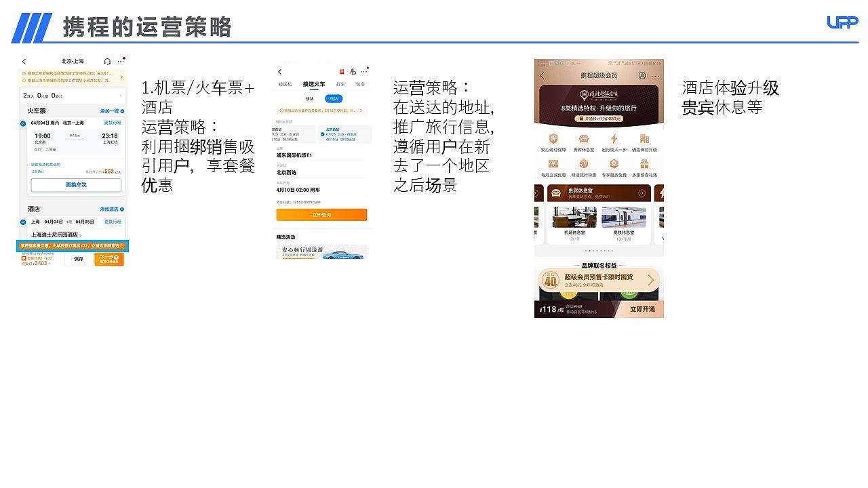The image size is (868, 488).
Task: Click the carousel page indicator dots
Action: 599,251
